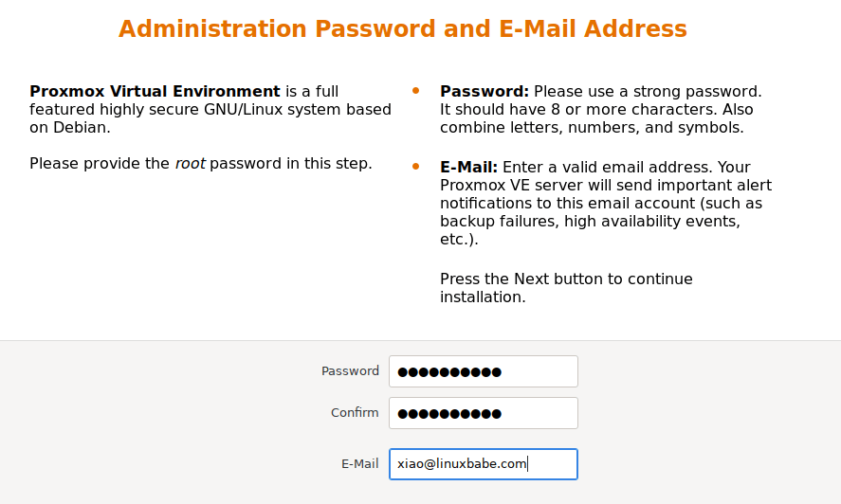Image resolution: width=841 pixels, height=504 pixels.
Task: Click the bold "E-Mail:" tip heading
Action: (x=468, y=168)
